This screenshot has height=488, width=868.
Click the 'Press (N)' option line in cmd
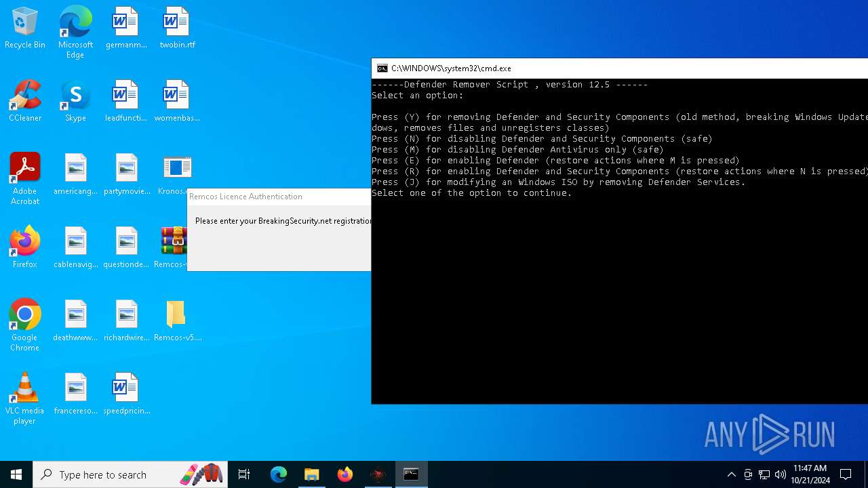[x=542, y=139]
